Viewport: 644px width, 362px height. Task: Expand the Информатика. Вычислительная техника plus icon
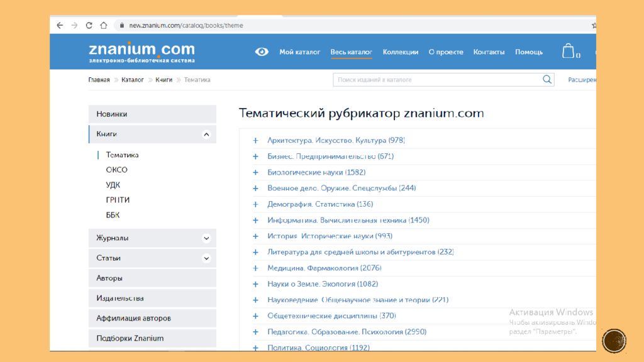click(255, 220)
